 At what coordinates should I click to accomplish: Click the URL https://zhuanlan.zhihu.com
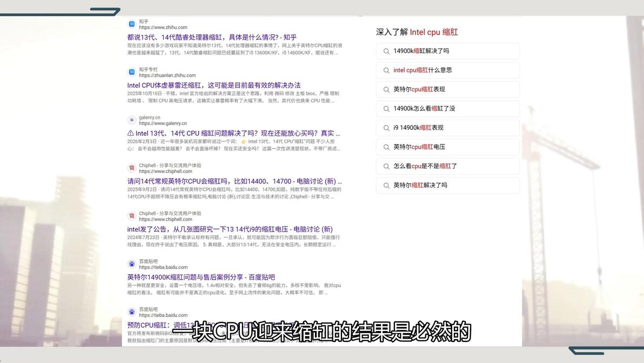coord(167,76)
